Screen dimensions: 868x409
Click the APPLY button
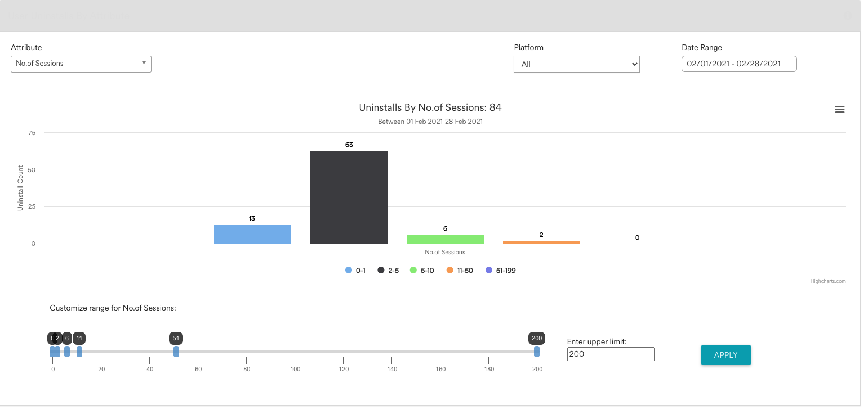(x=725, y=355)
